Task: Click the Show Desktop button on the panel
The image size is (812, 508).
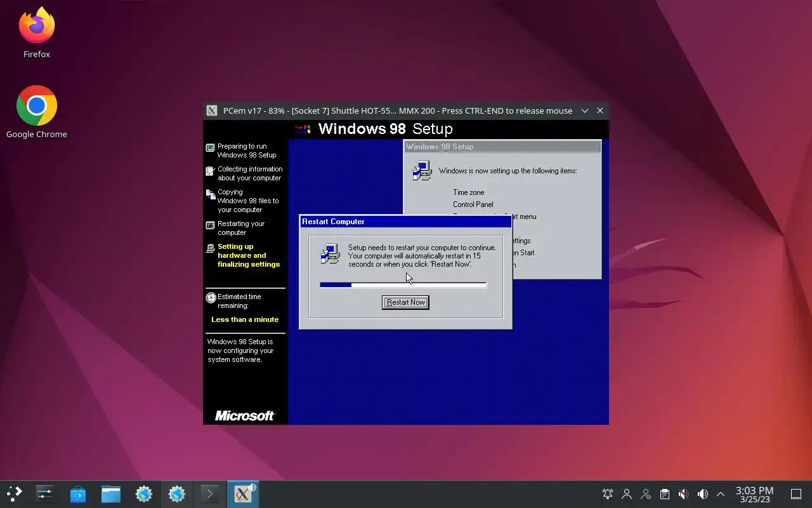Action: [x=796, y=494]
